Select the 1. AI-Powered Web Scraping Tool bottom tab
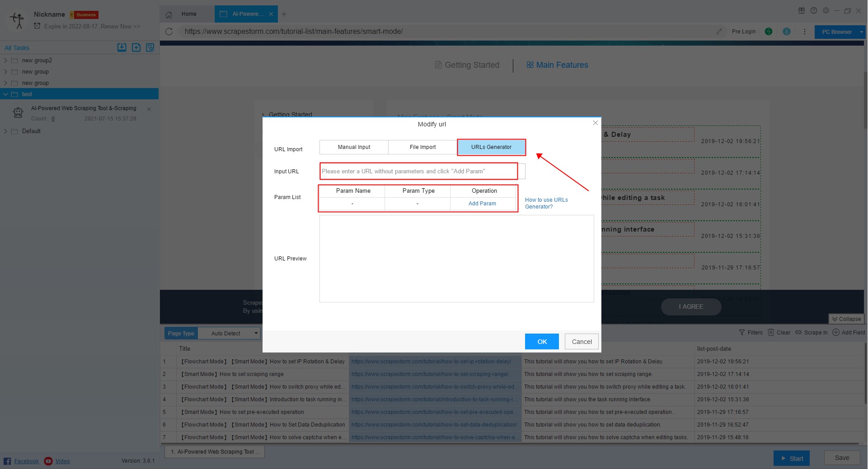Image resolution: width=868 pixels, height=469 pixels. (215, 452)
